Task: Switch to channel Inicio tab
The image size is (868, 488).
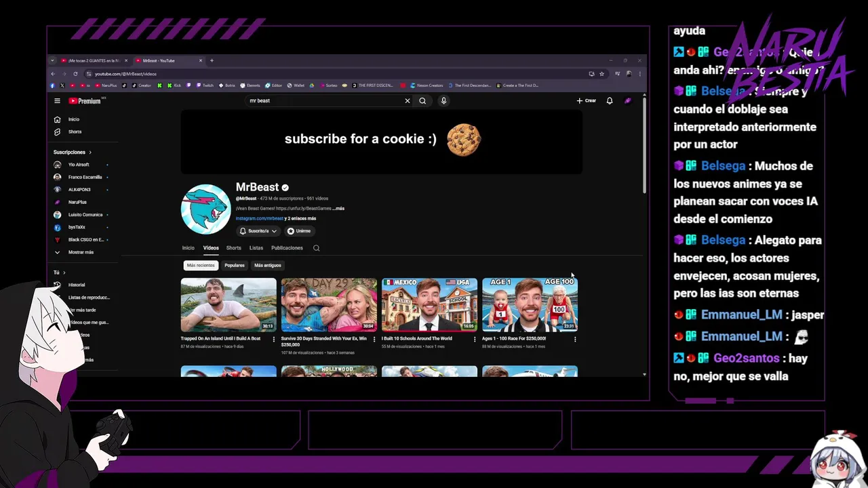Action: [188, 248]
